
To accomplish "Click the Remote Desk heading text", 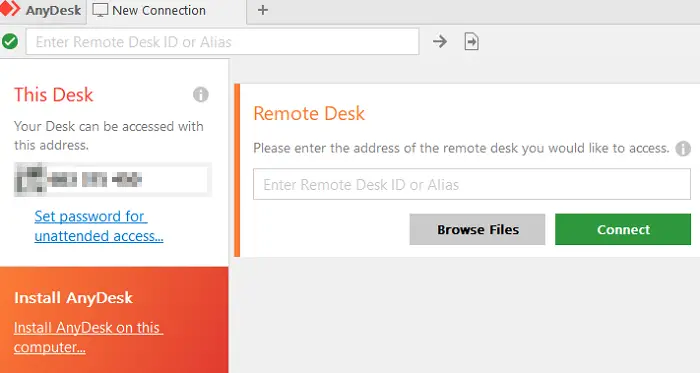I will pyautogui.click(x=309, y=113).
